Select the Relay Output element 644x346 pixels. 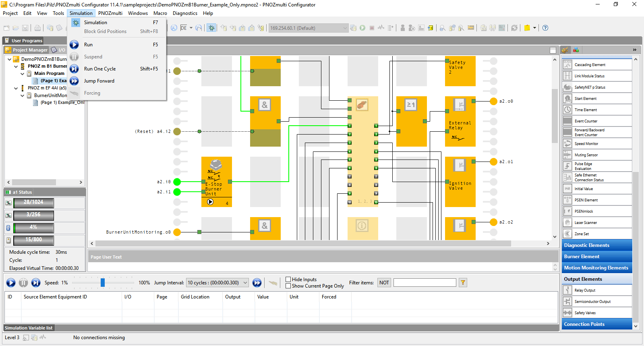[597, 290]
